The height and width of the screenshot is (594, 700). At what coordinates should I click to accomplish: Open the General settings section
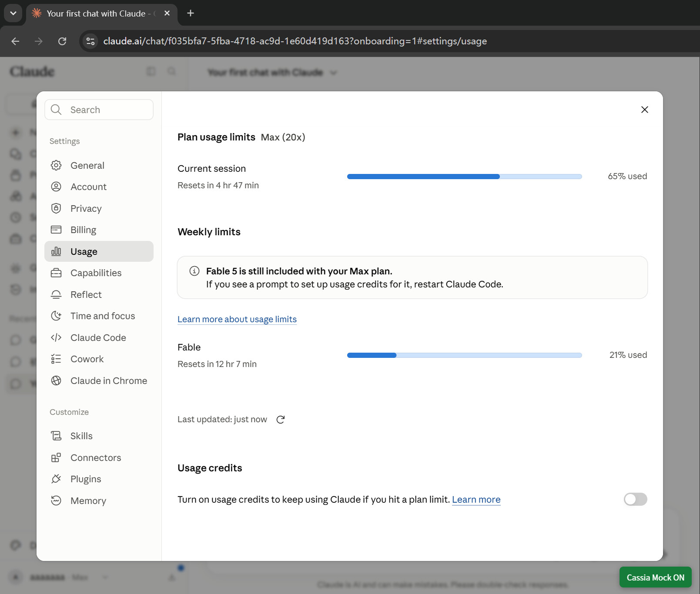pos(99,165)
